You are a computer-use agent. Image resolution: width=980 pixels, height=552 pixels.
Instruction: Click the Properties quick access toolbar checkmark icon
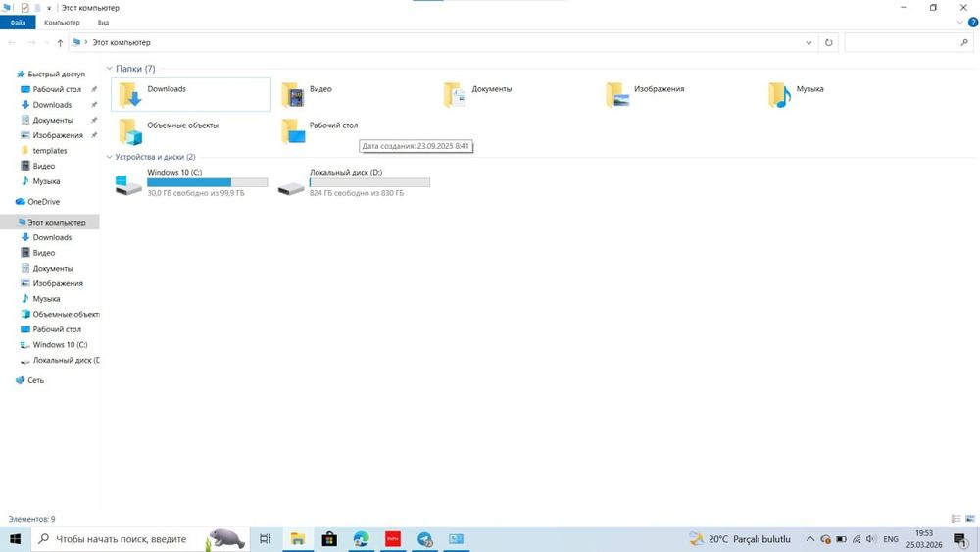[24, 8]
